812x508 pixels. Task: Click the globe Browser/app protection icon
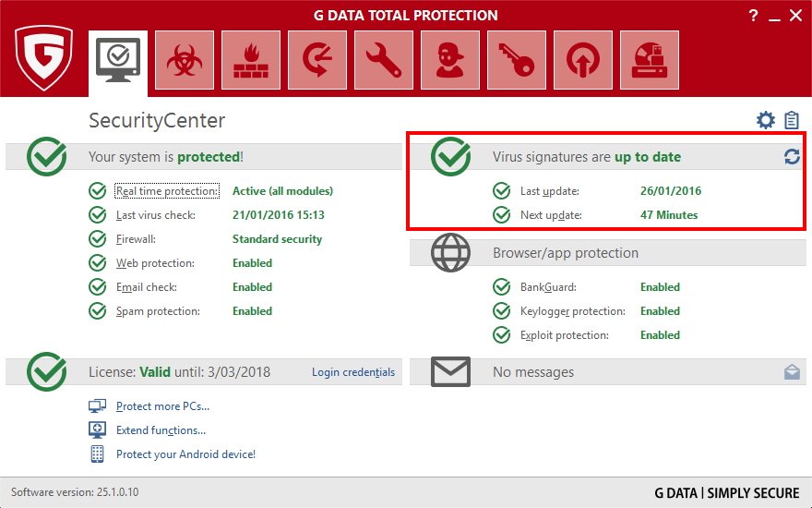(x=450, y=252)
